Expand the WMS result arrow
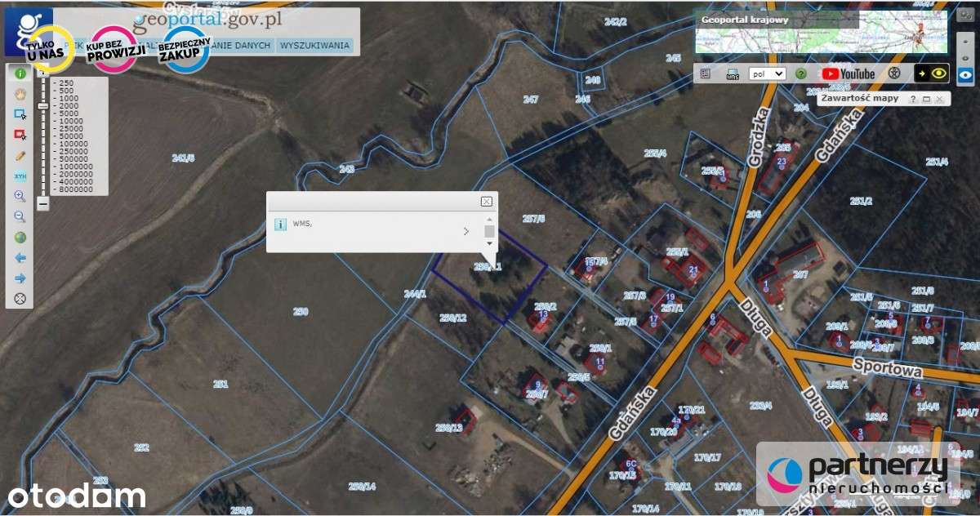Screen dimensions: 980x516 coord(466,231)
